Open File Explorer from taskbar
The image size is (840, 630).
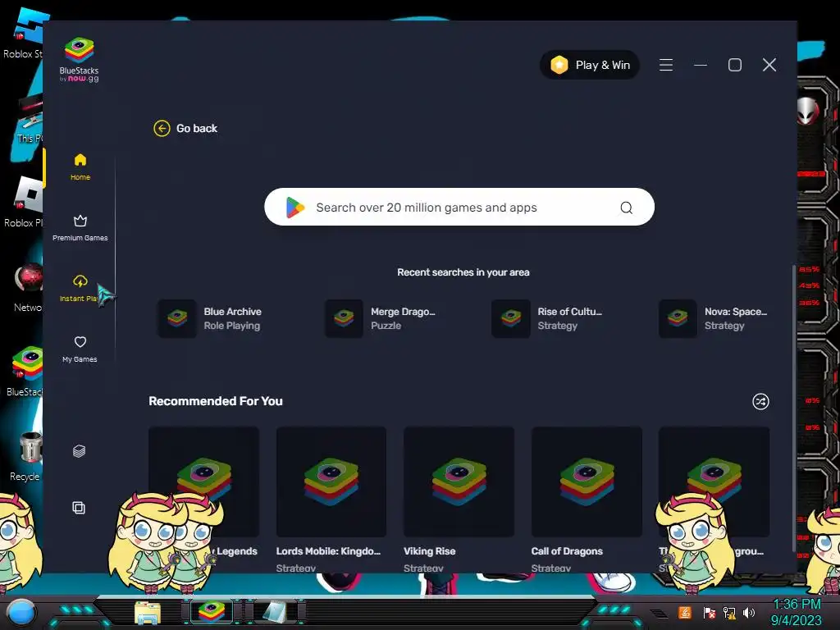point(148,612)
